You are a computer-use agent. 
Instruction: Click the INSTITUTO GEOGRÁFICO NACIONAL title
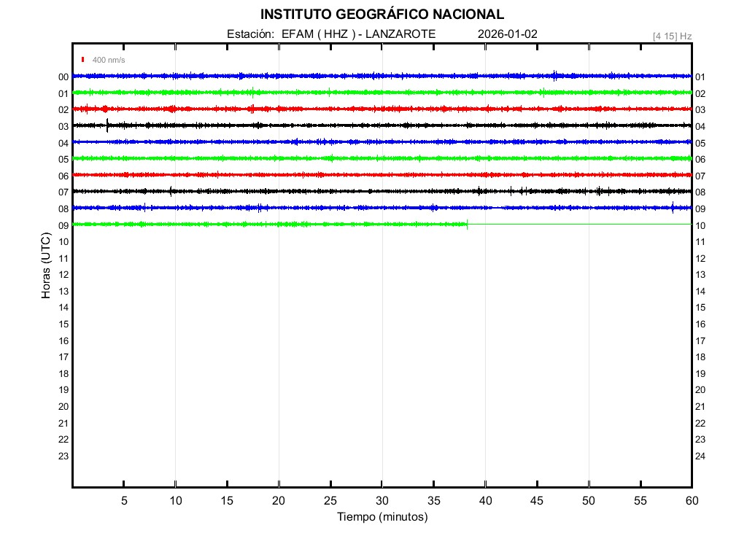(382, 14)
